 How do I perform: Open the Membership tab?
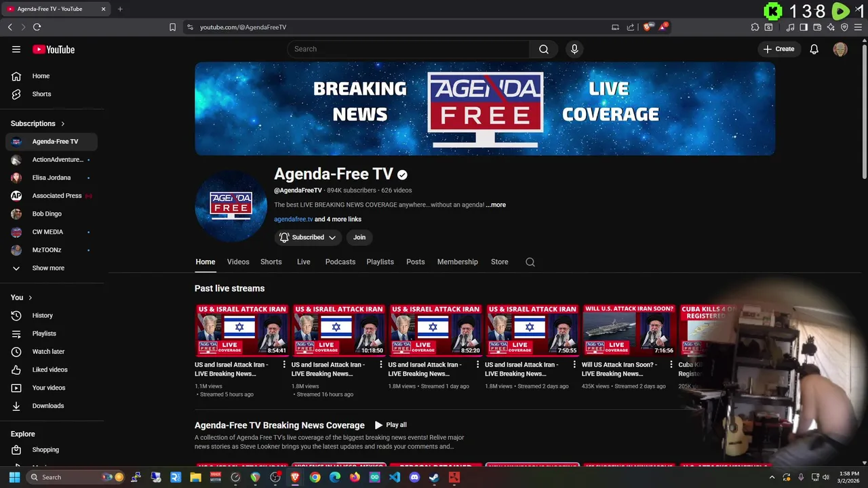pos(458,262)
